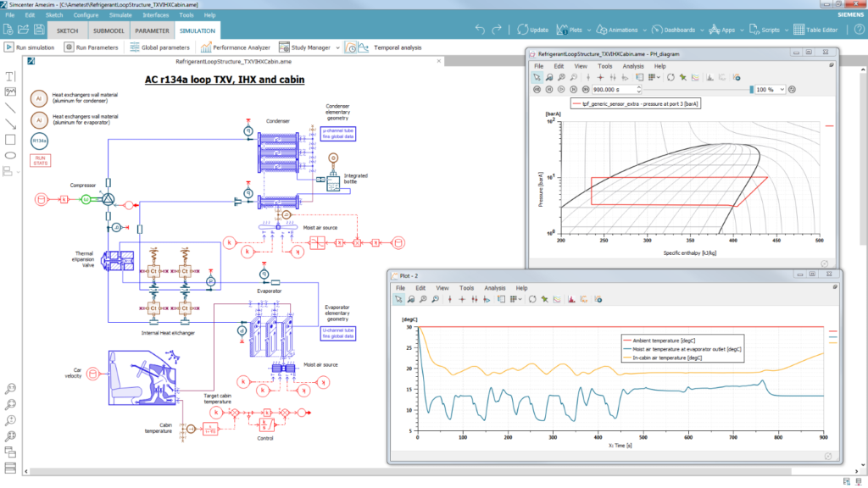Click the Run Parameters button
This screenshot has width=868, height=488.
[95, 47]
